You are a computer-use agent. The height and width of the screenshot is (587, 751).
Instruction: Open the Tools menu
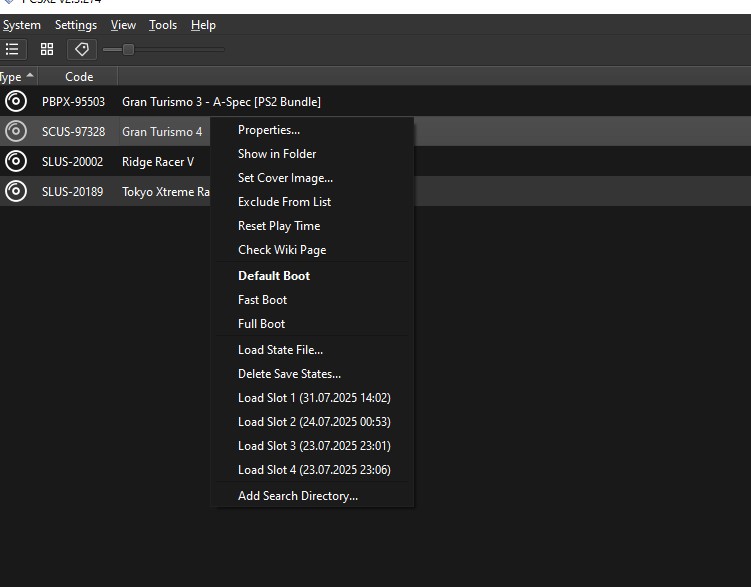pyautogui.click(x=163, y=25)
